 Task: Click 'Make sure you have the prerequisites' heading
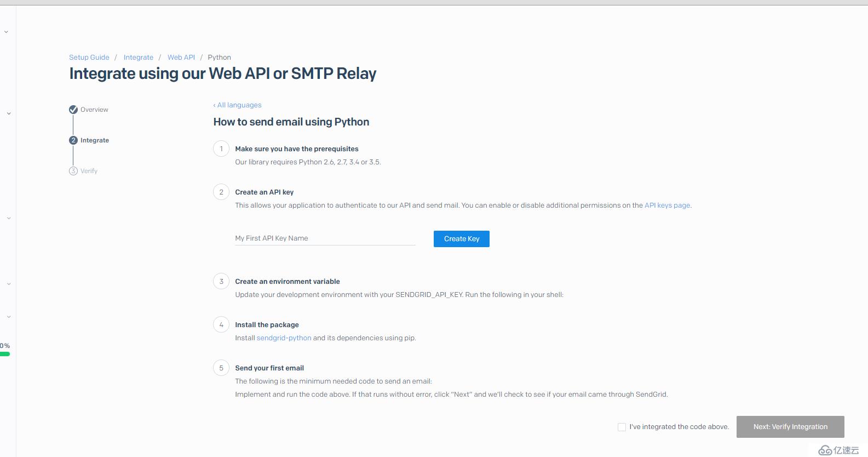(x=297, y=149)
